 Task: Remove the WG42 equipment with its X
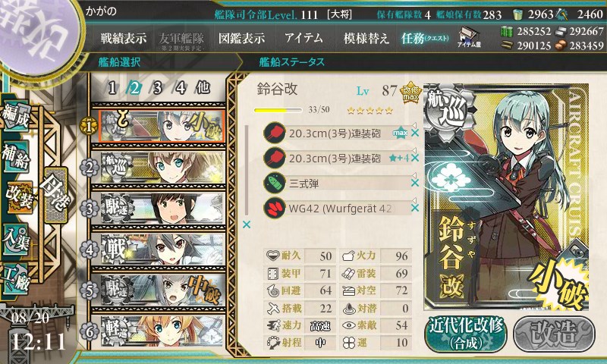414,208
